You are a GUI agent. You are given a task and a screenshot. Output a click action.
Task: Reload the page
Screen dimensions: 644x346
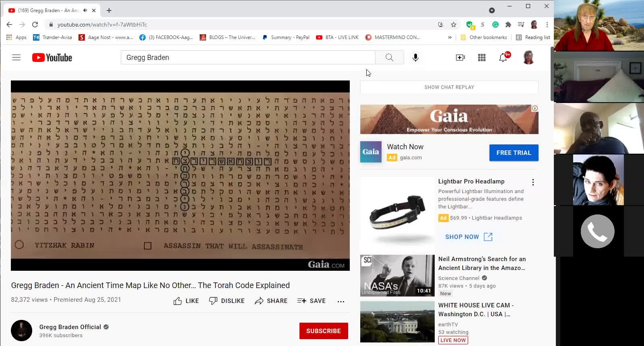coord(35,25)
